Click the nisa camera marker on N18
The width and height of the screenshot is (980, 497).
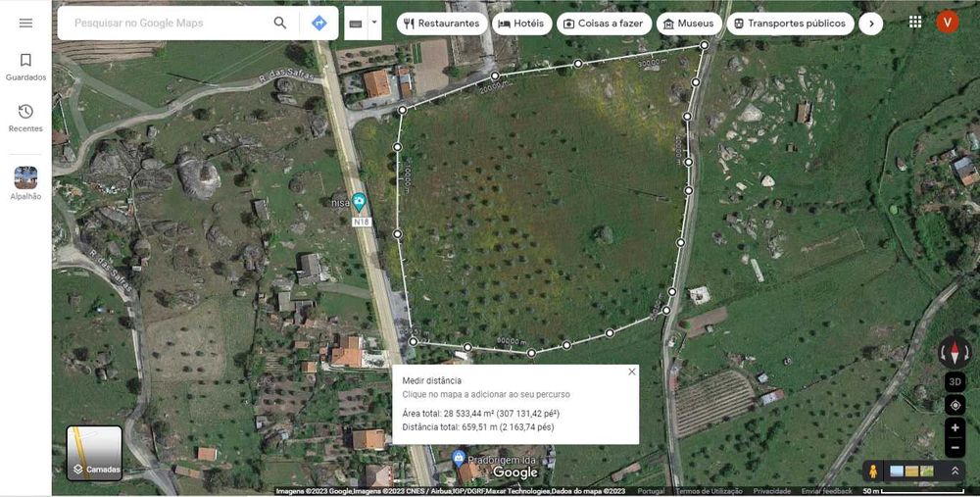click(x=359, y=202)
